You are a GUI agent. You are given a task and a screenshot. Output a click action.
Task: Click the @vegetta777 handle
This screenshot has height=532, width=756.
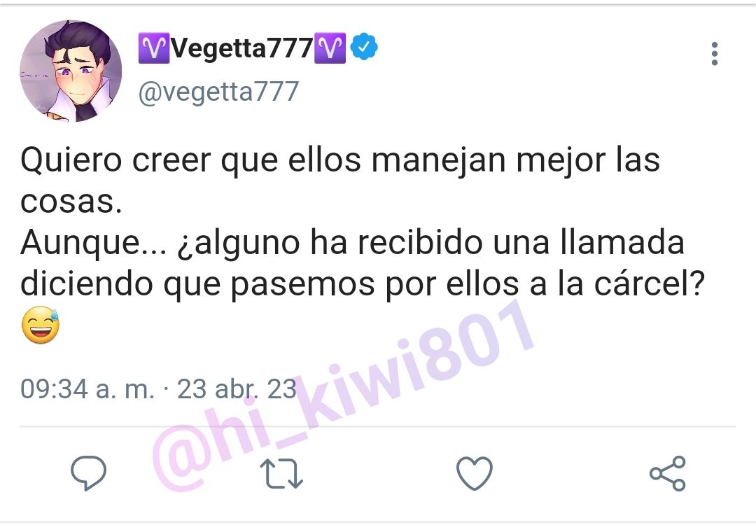click(218, 92)
